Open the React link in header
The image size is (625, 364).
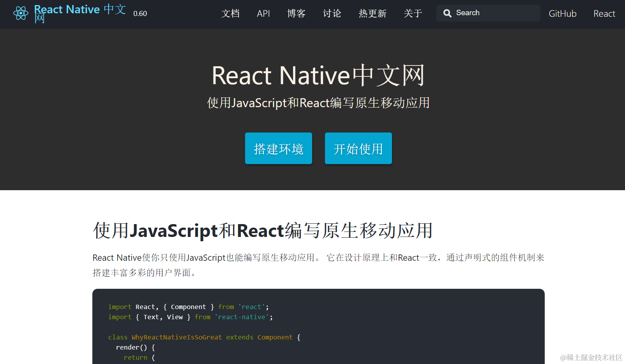pyautogui.click(x=604, y=14)
